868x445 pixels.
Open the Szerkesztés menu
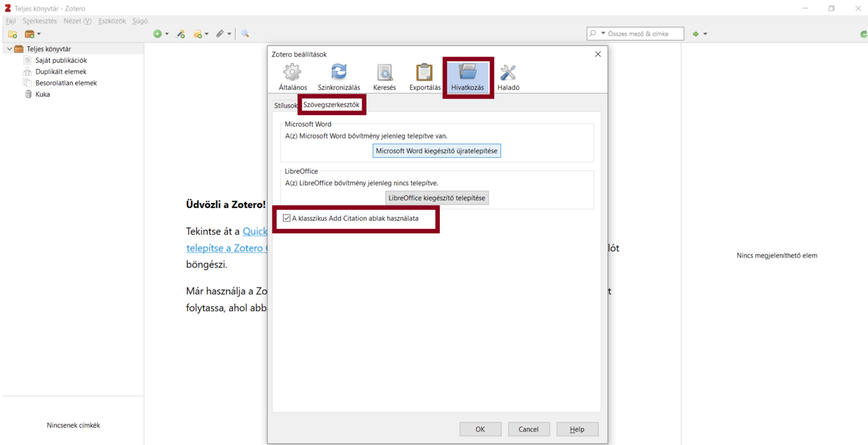click(40, 21)
